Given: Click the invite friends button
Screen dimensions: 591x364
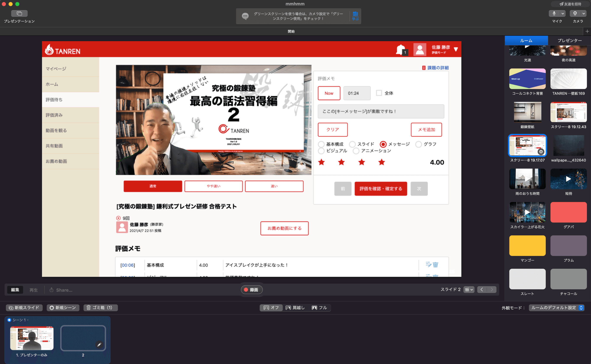Looking at the screenshot, I should [x=570, y=4].
